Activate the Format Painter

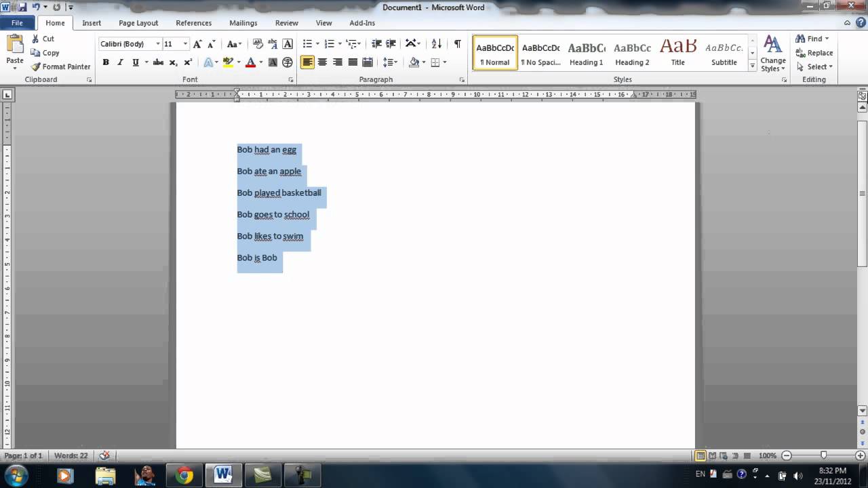(60, 66)
